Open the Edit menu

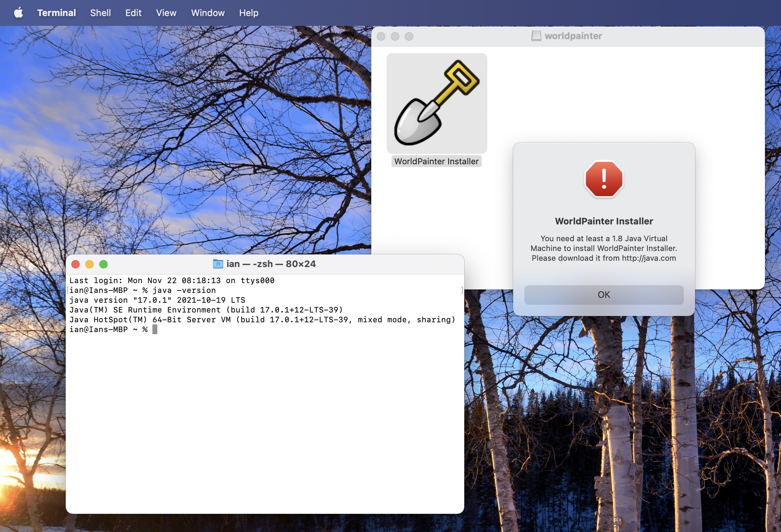[x=133, y=13]
